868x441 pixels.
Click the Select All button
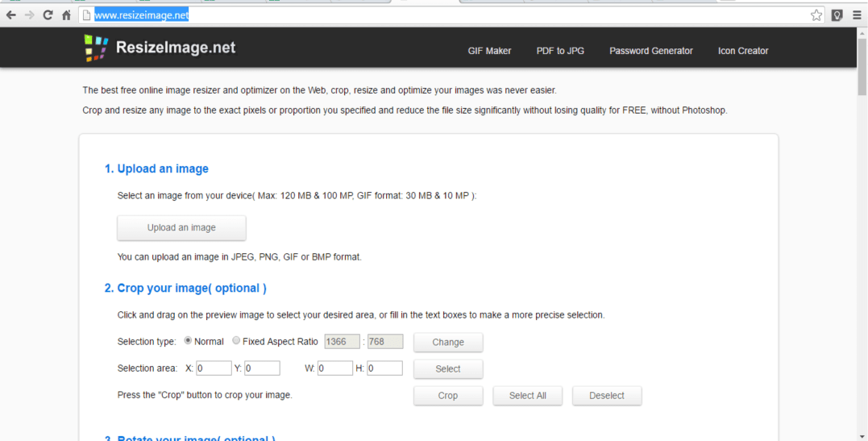click(528, 396)
